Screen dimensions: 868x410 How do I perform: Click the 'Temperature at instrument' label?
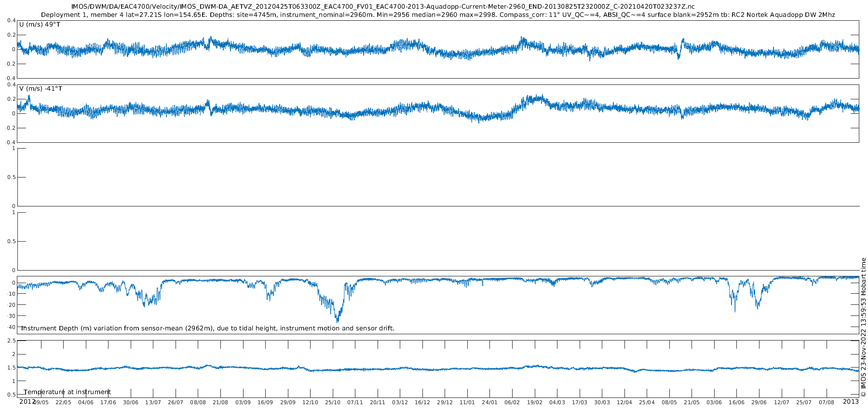click(x=67, y=392)
